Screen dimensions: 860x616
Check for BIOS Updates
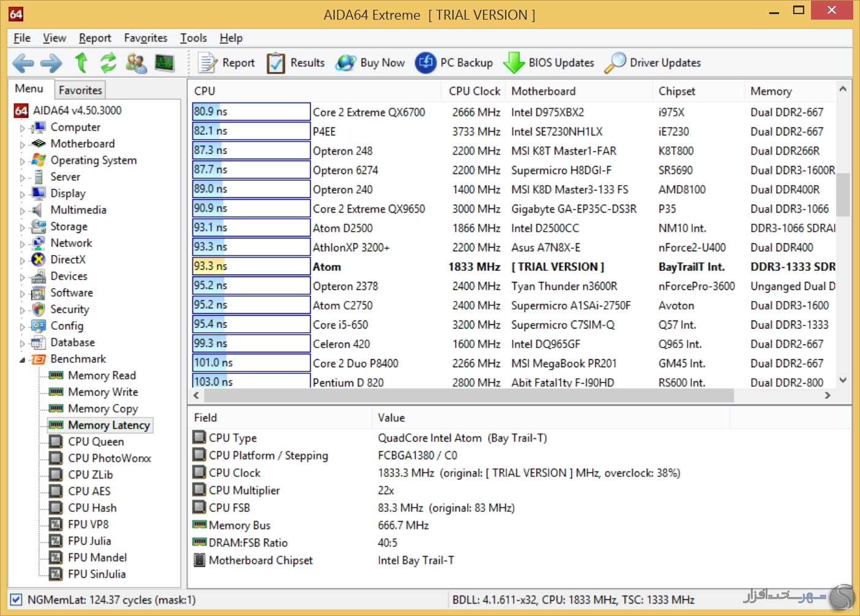[x=549, y=63]
